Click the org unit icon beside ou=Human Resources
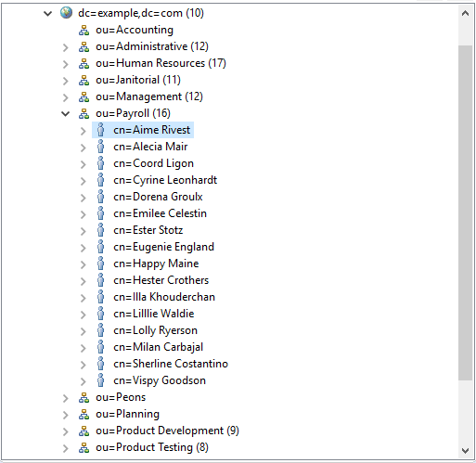476x463 pixels. pyautogui.click(x=84, y=63)
